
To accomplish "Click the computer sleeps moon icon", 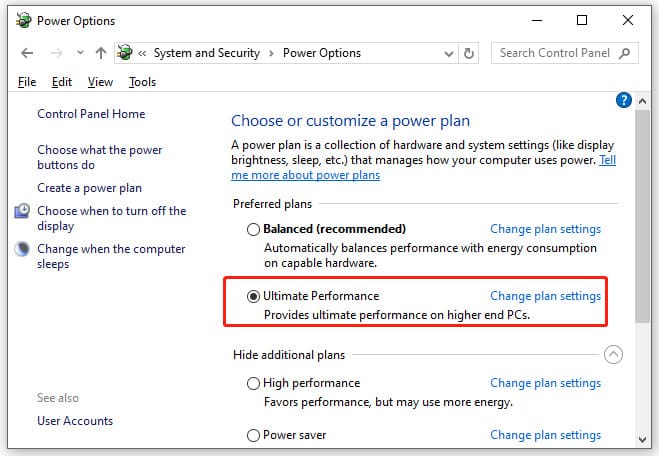I will coord(22,249).
